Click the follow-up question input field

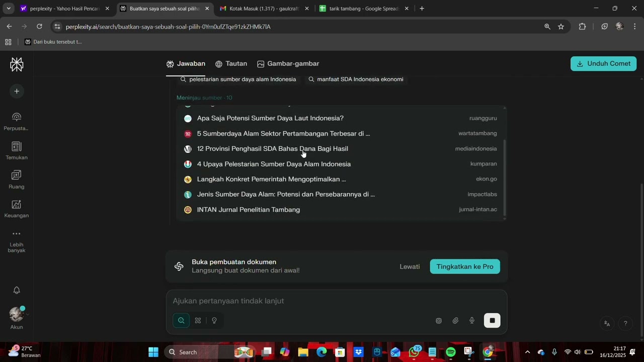(x=336, y=301)
